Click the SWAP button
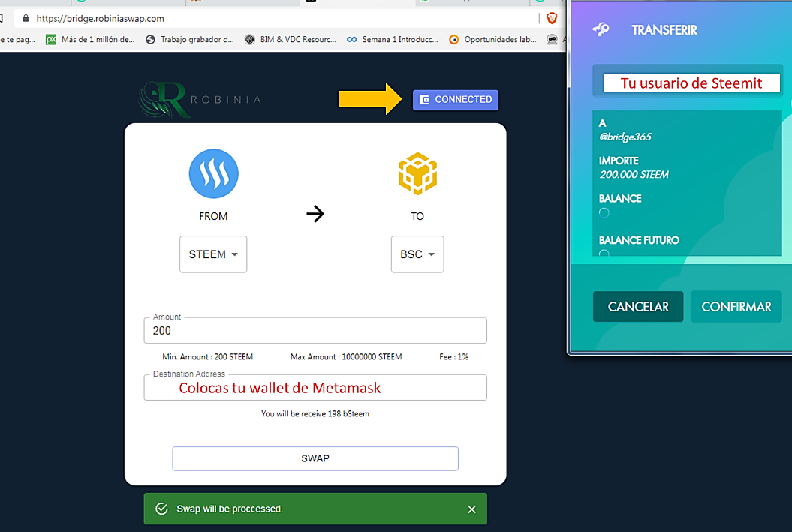 click(315, 458)
